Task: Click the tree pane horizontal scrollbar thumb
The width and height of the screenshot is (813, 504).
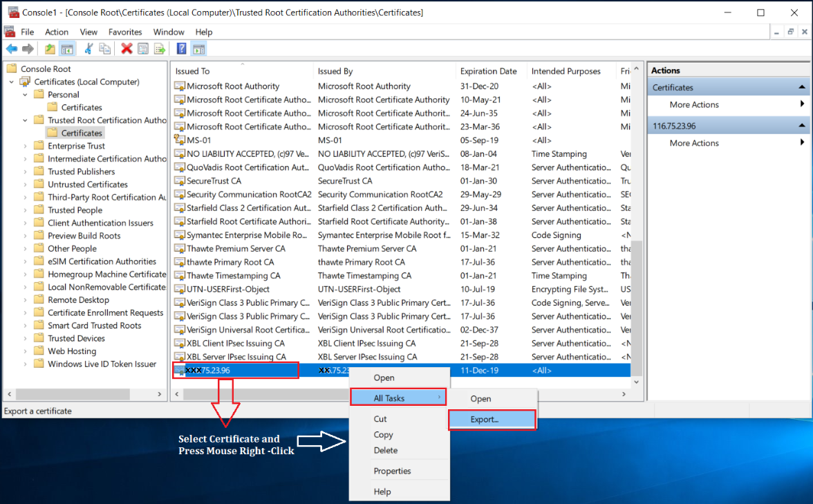Action: pos(73,394)
